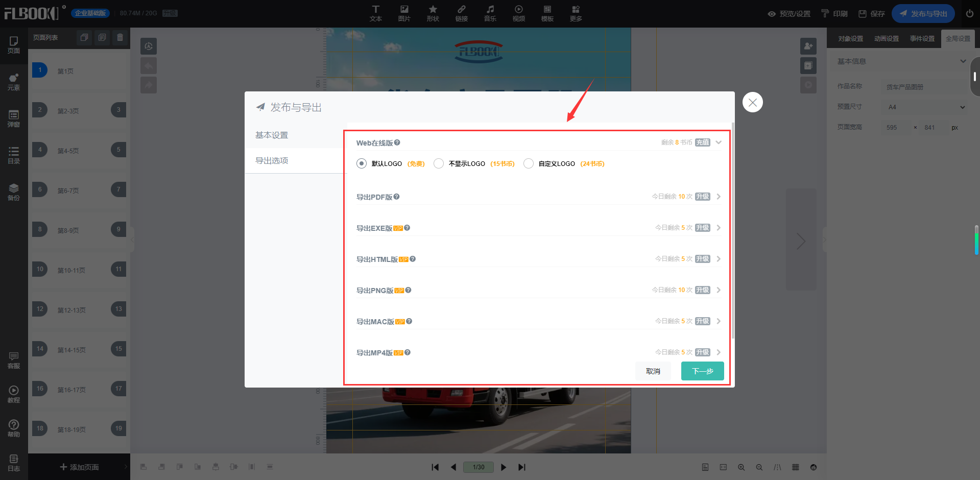Select the 自定义LOGO radio option
This screenshot has width=980, height=480.
529,163
